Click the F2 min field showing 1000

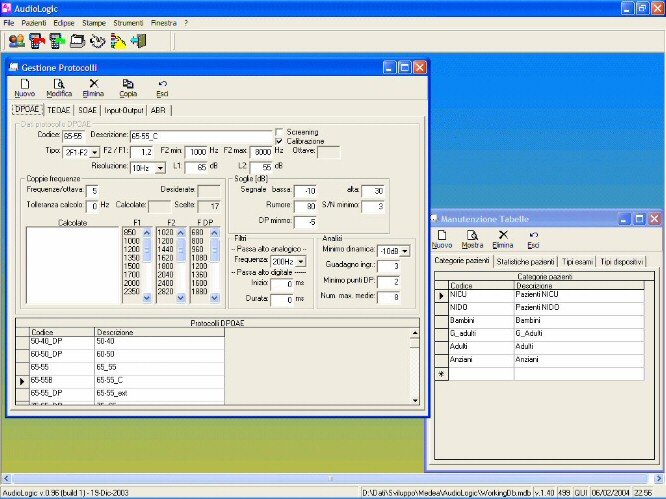click(196, 152)
